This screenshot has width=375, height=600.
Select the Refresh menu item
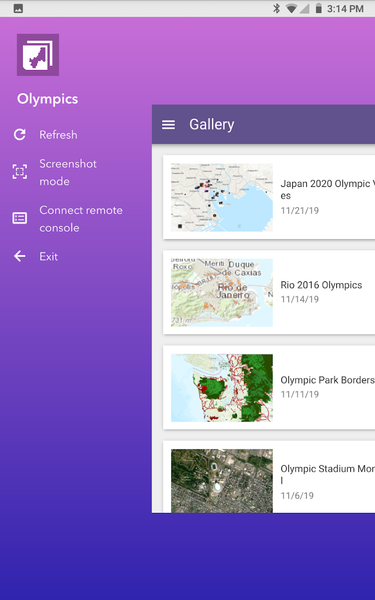coord(58,135)
